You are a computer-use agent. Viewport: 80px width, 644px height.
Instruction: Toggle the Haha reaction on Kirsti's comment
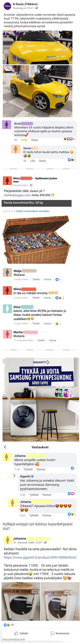point(24,140)
